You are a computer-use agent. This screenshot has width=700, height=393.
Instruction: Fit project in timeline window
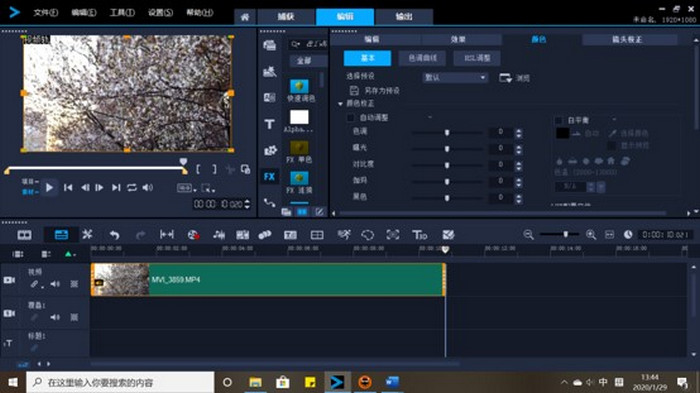point(609,234)
